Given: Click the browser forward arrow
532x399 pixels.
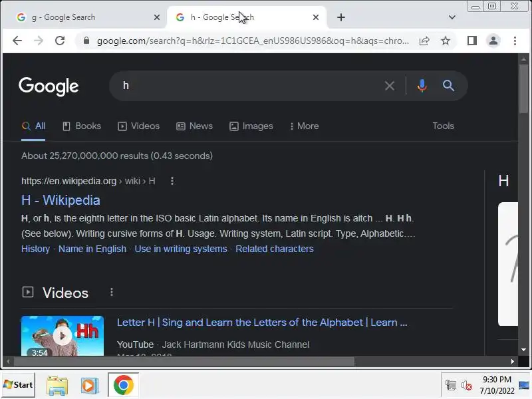Looking at the screenshot, I should [39, 41].
